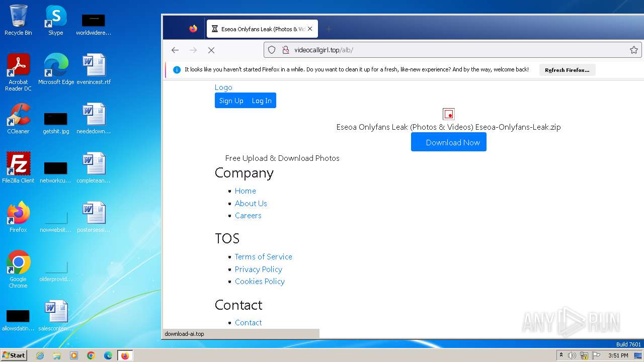Bookmark this page with the star icon
Image resolution: width=644 pixels, height=362 pixels.
tap(634, 50)
